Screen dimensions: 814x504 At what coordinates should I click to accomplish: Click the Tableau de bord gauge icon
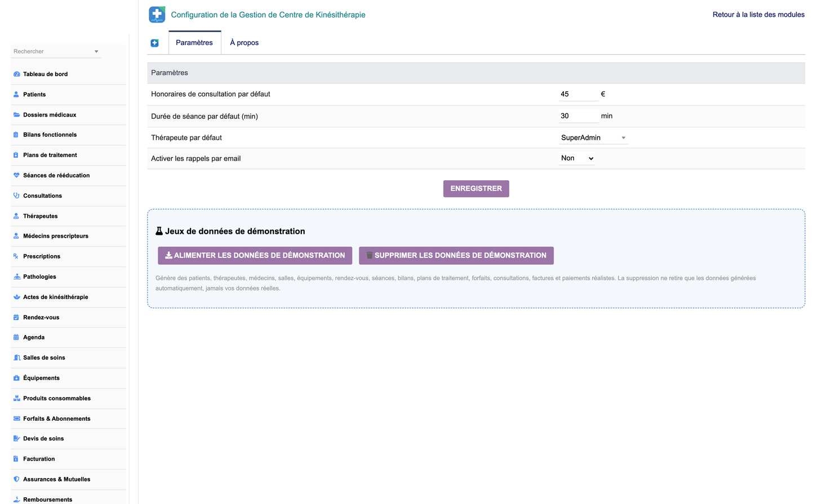[x=16, y=74]
